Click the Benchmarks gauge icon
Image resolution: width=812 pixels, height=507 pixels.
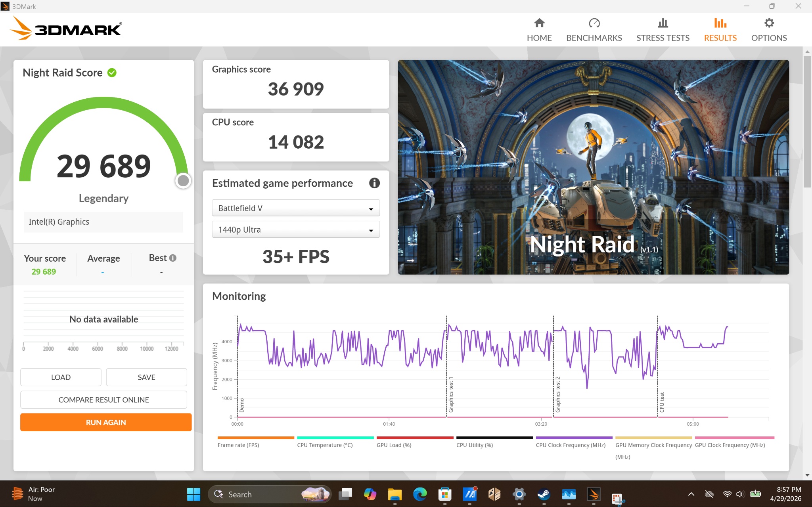pyautogui.click(x=594, y=23)
